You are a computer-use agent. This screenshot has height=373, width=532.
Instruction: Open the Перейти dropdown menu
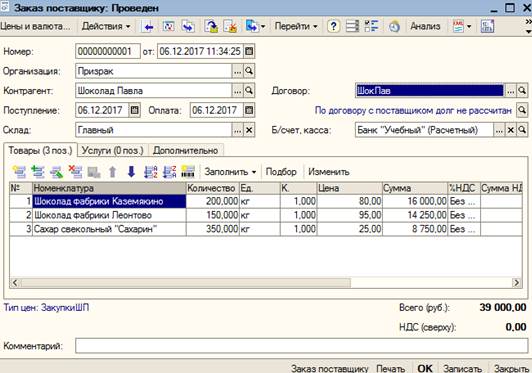coord(296,26)
